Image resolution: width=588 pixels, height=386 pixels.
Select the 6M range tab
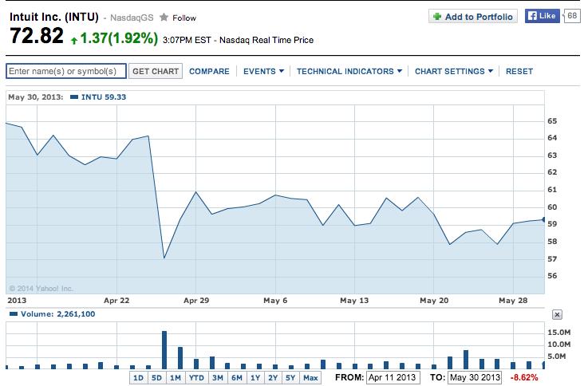coord(237,378)
